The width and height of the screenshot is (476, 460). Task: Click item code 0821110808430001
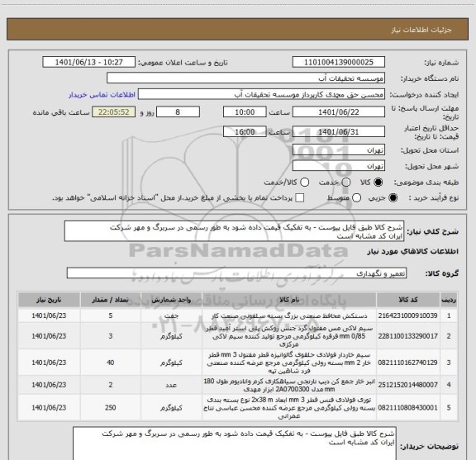point(408,408)
